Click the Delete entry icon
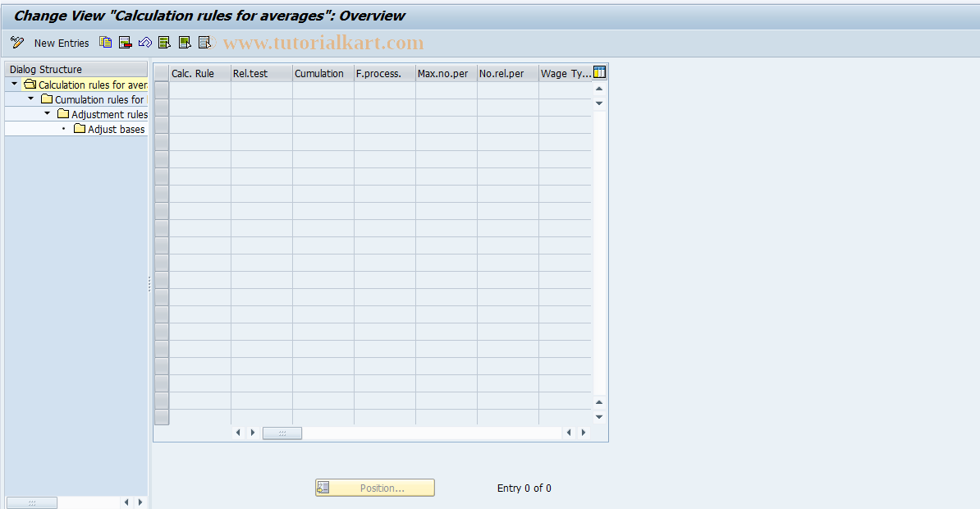Image resolution: width=980 pixels, height=509 pixels. 125,43
